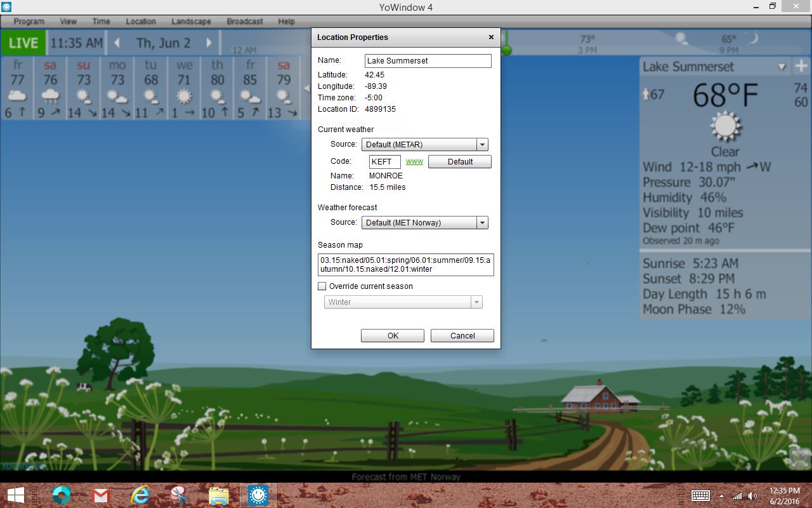Open File Explorer from taskbar

tap(219, 494)
